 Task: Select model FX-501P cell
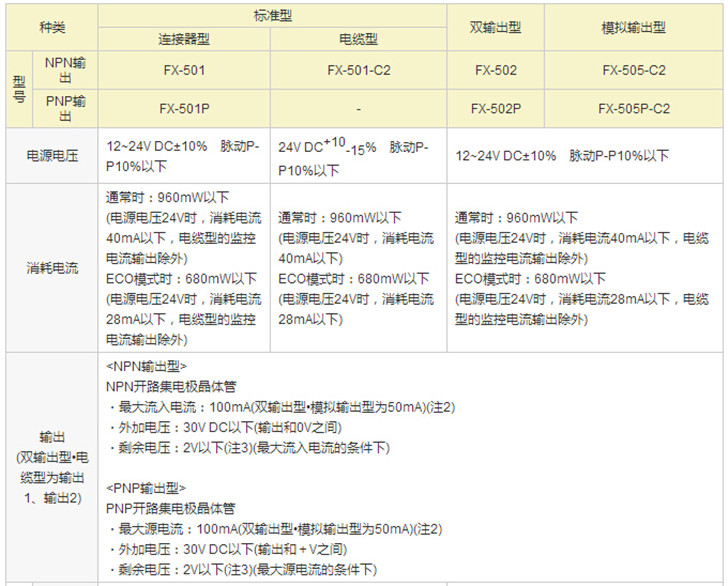(184, 109)
